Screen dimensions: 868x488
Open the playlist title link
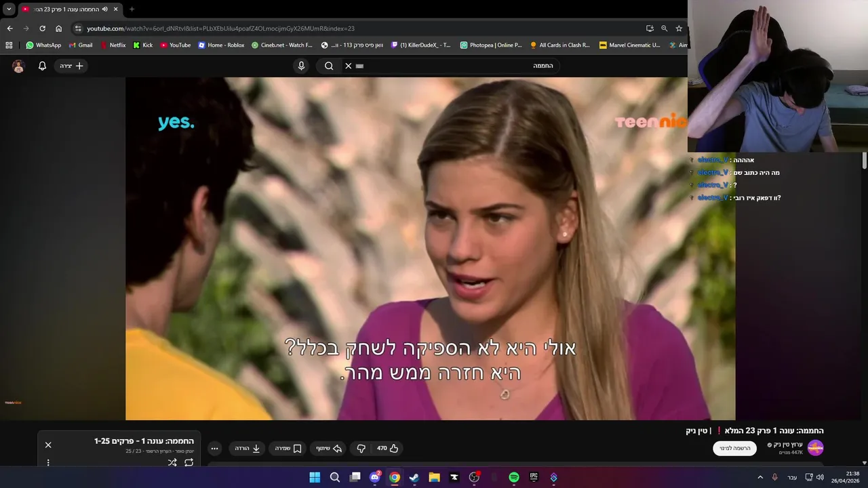click(144, 441)
